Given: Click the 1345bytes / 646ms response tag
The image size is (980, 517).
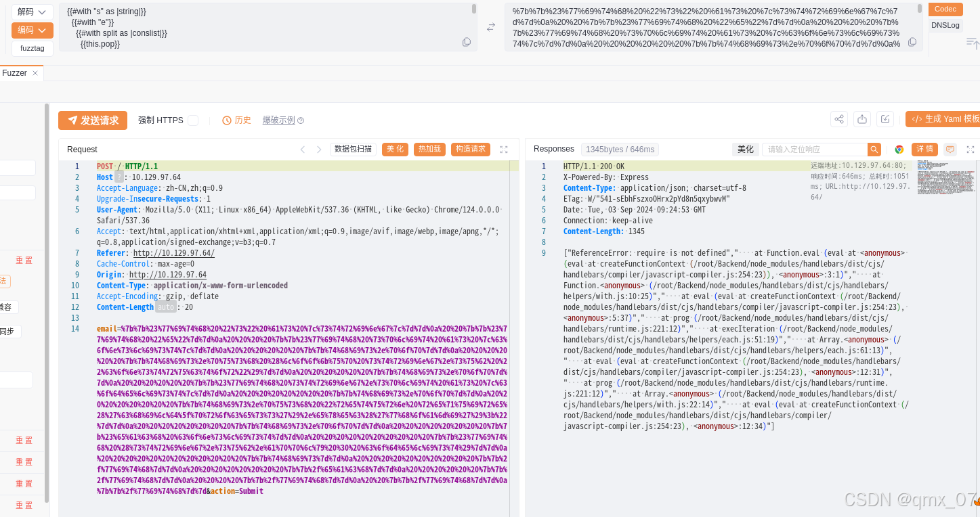Looking at the screenshot, I should pos(620,150).
